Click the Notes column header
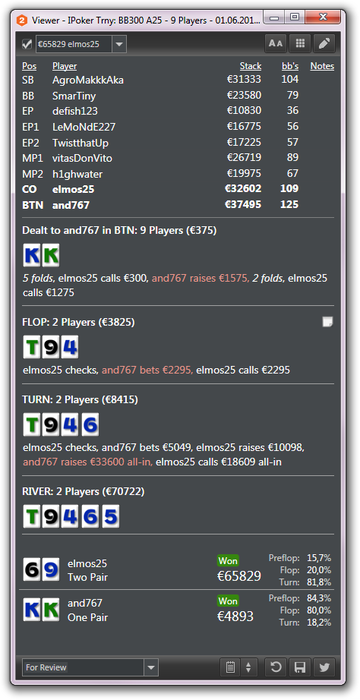Screen dimensions: 360x700 click(322, 66)
